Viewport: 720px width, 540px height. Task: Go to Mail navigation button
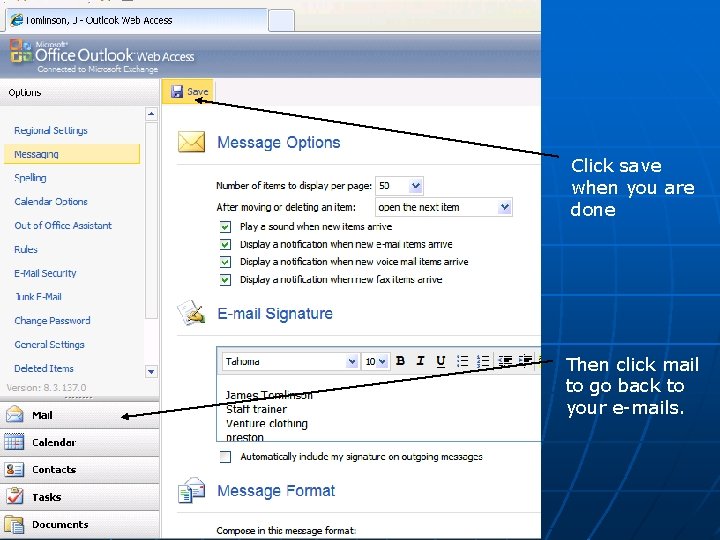[x=79, y=415]
